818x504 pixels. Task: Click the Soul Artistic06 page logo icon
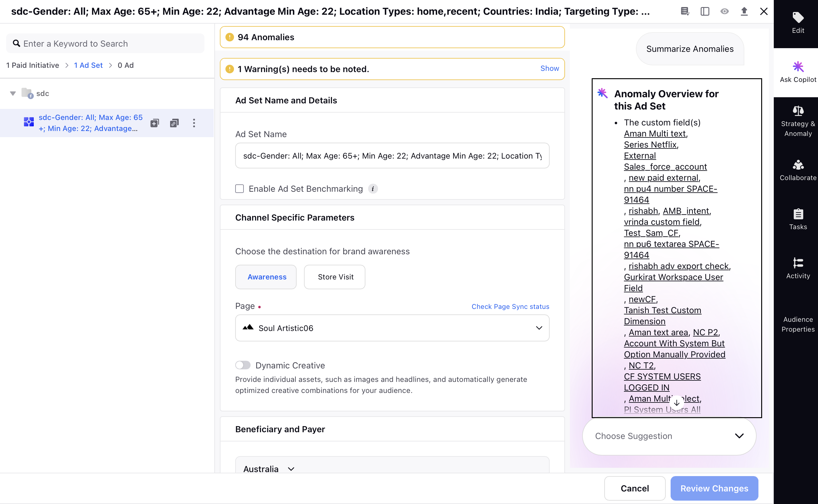(248, 328)
